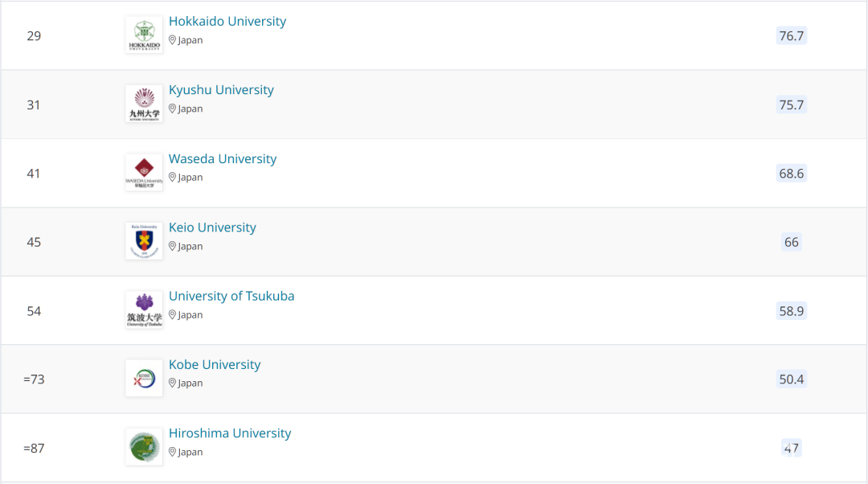
Task: Open the Hokkaido University link
Action: tap(227, 21)
